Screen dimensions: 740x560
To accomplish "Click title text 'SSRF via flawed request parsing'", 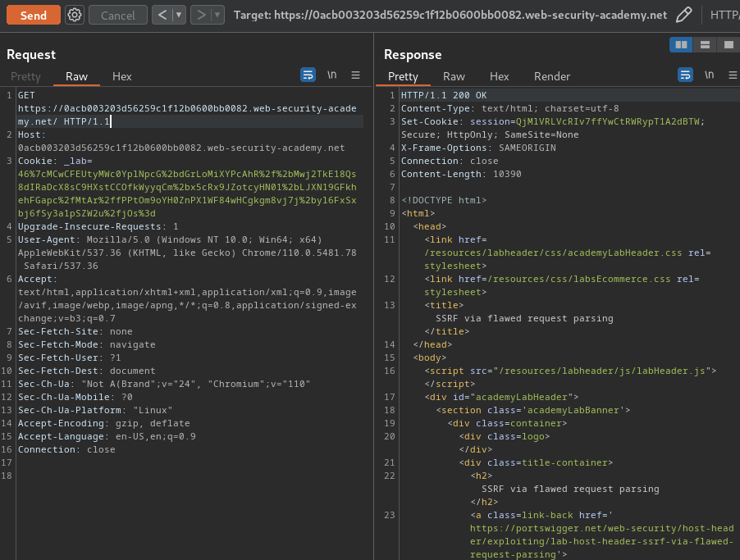I will click(x=524, y=318).
